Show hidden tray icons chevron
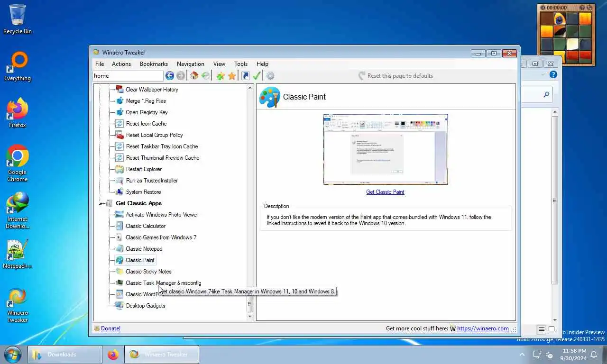 point(522,355)
